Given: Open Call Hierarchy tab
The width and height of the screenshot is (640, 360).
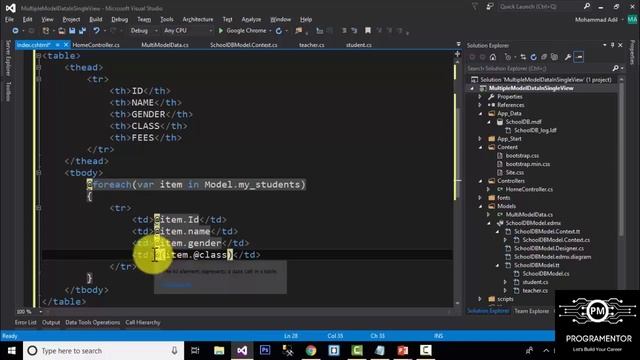Looking at the screenshot, I should click(143, 322).
